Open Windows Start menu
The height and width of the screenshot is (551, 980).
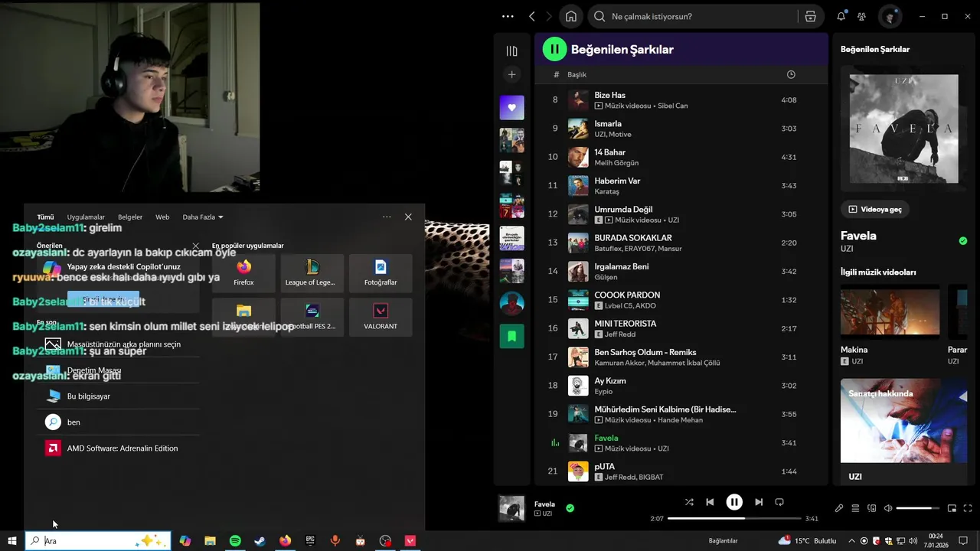tap(12, 540)
